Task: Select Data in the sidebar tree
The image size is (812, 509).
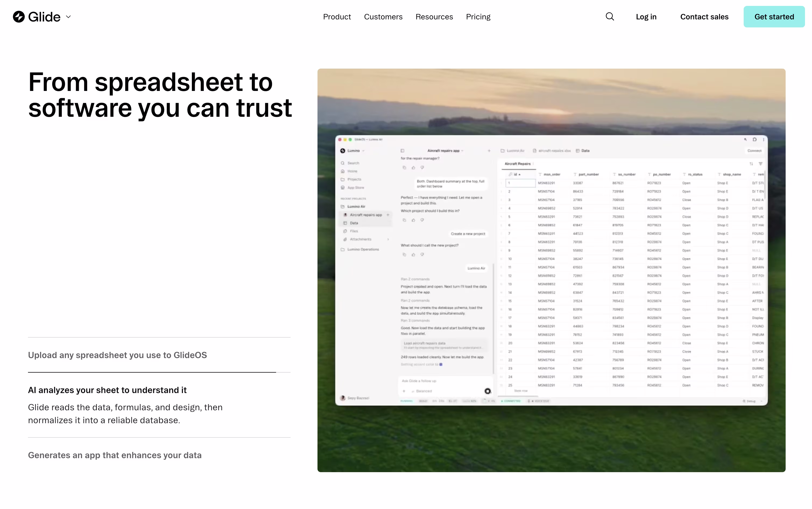Action: point(351,223)
